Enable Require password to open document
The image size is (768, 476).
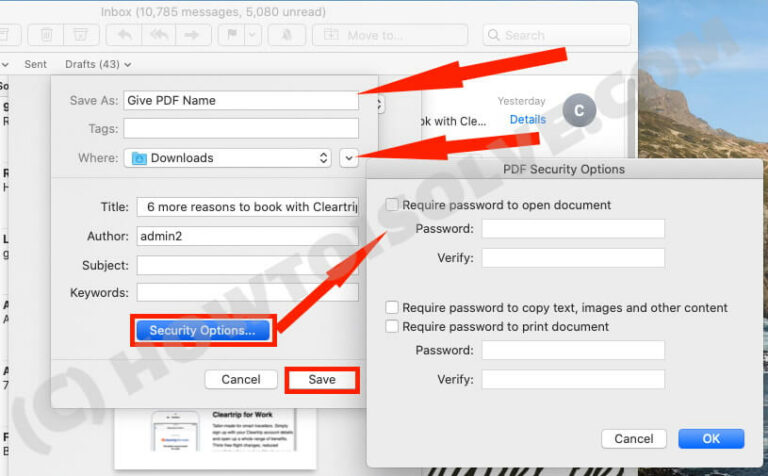coord(392,205)
